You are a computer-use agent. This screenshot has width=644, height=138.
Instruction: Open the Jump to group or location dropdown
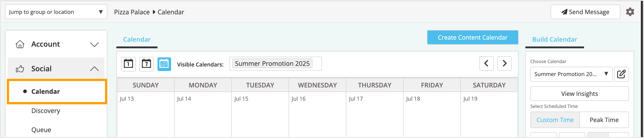coord(56,12)
